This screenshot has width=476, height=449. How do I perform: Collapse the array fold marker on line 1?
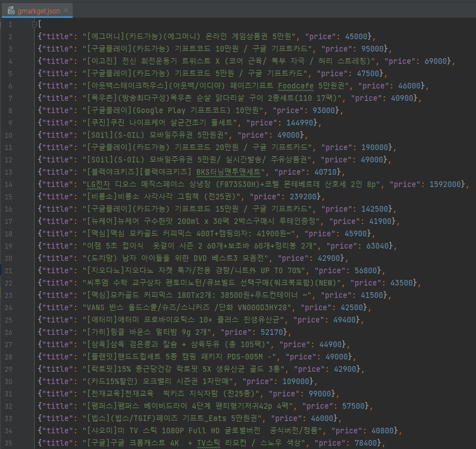click(34, 24)
